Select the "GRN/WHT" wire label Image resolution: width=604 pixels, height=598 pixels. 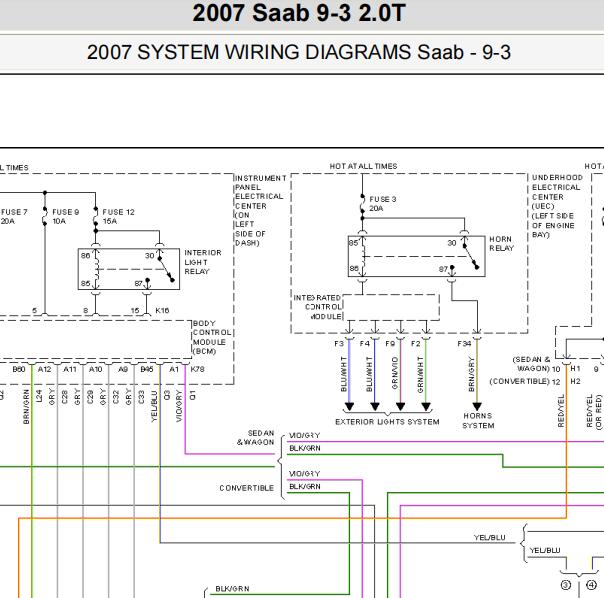pyautogui.click(x=420, y=375)
